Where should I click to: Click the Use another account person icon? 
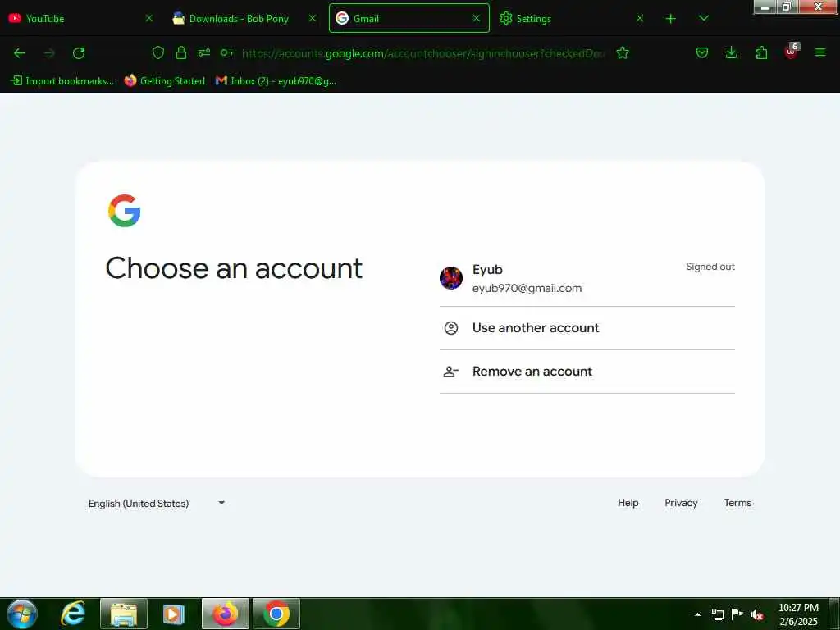click(451, 328)
